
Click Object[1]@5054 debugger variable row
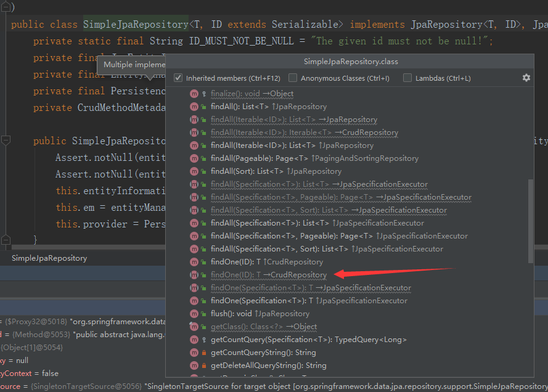[x=31, y=347]
